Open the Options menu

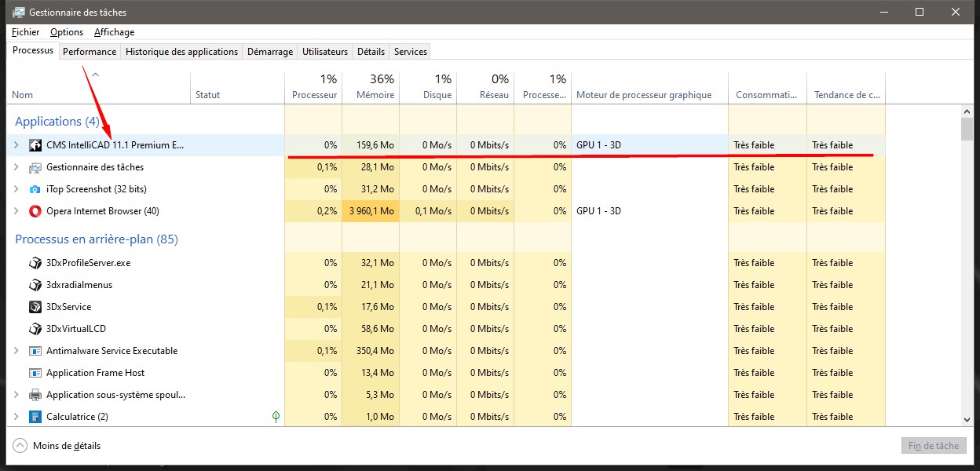67,32
